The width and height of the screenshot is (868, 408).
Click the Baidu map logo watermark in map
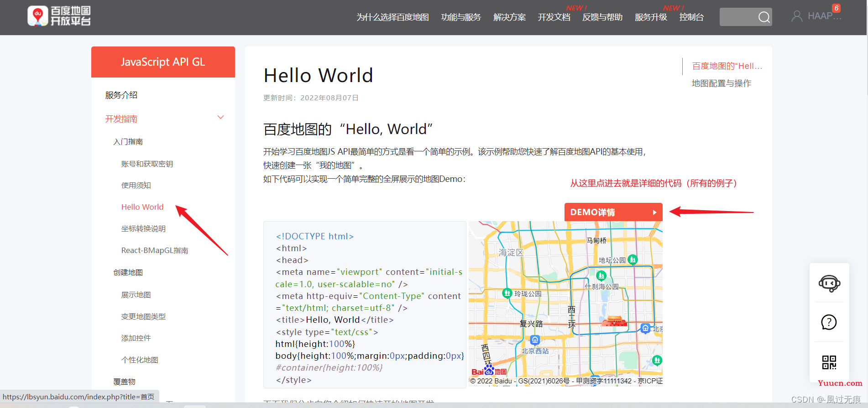(489, 371)
